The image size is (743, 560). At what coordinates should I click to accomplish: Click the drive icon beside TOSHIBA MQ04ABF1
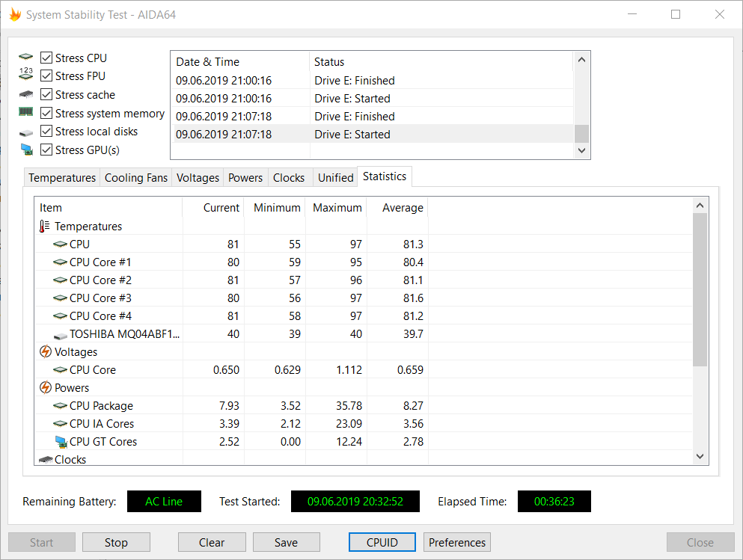[60, 336]
